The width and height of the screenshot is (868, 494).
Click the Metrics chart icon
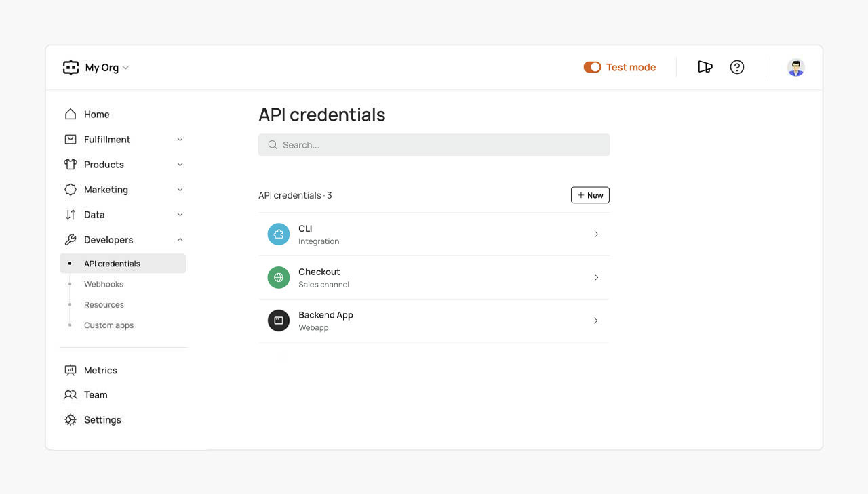(71, 371)
